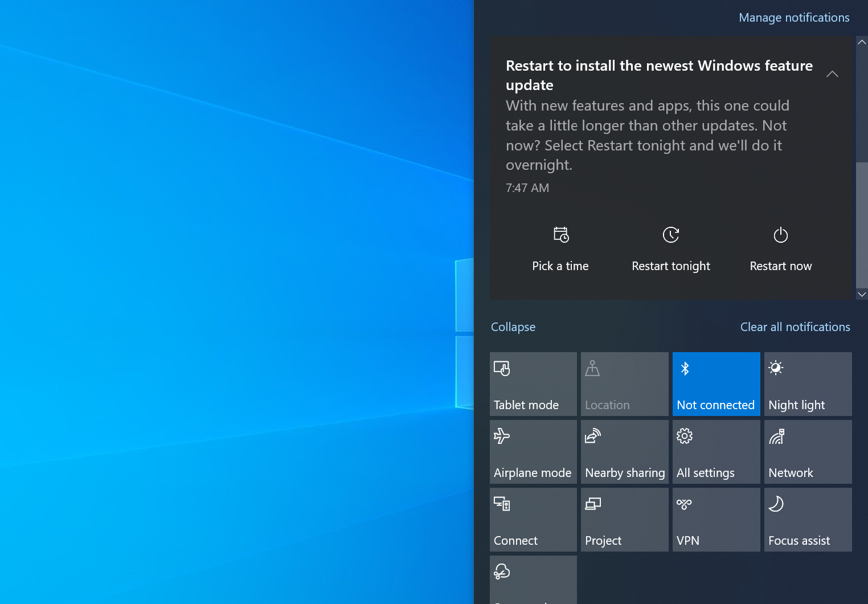
Task: Toggle the Nearby sharing tile
Action: pyautogui.click(x=625, y=452)
